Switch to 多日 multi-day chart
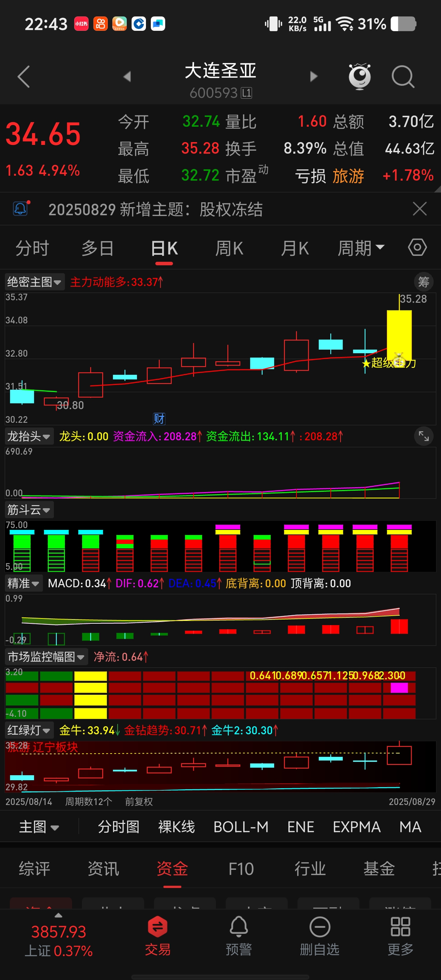 98,248
